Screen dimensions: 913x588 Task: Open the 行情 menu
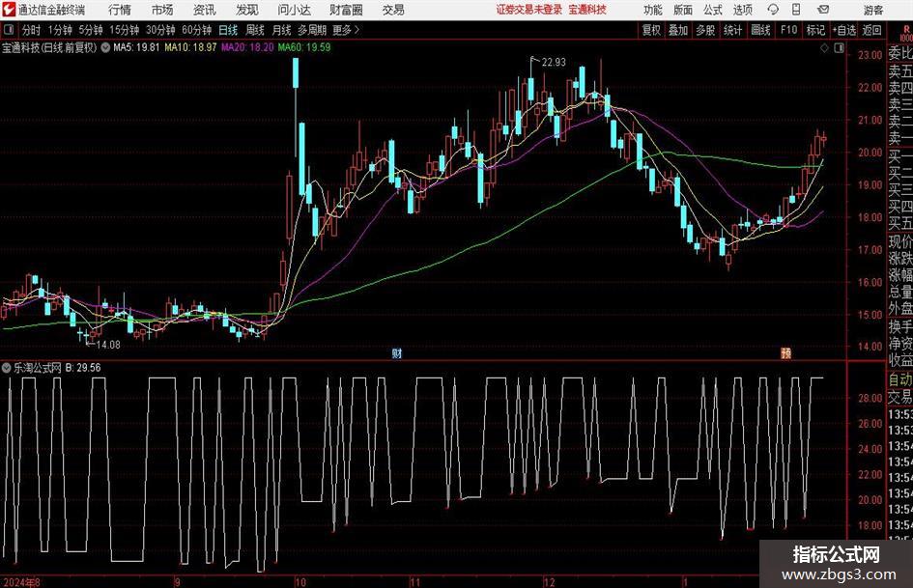(x=120, y=10)
